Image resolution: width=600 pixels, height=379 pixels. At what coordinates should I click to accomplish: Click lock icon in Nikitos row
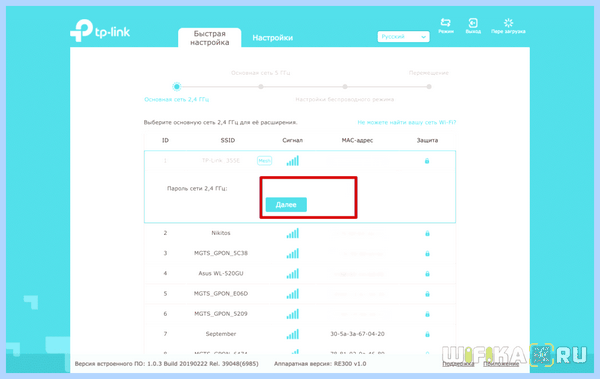tap(427, 233)
